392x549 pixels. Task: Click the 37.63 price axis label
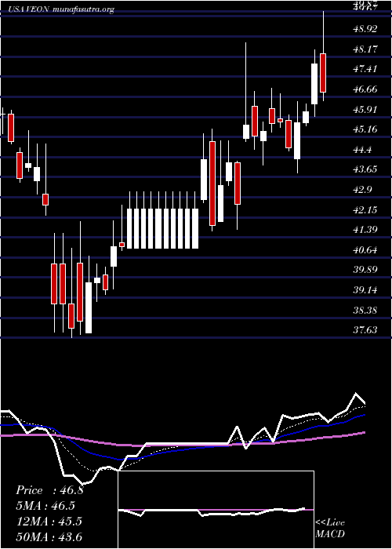click(x=365, y=330)
